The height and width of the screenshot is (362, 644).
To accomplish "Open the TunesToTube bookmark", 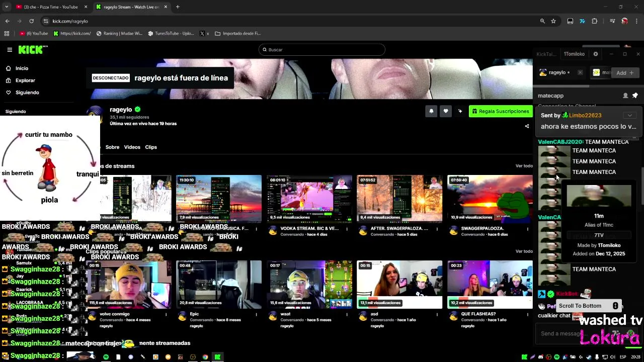I will pyautogui.click(x=171, y=34).
